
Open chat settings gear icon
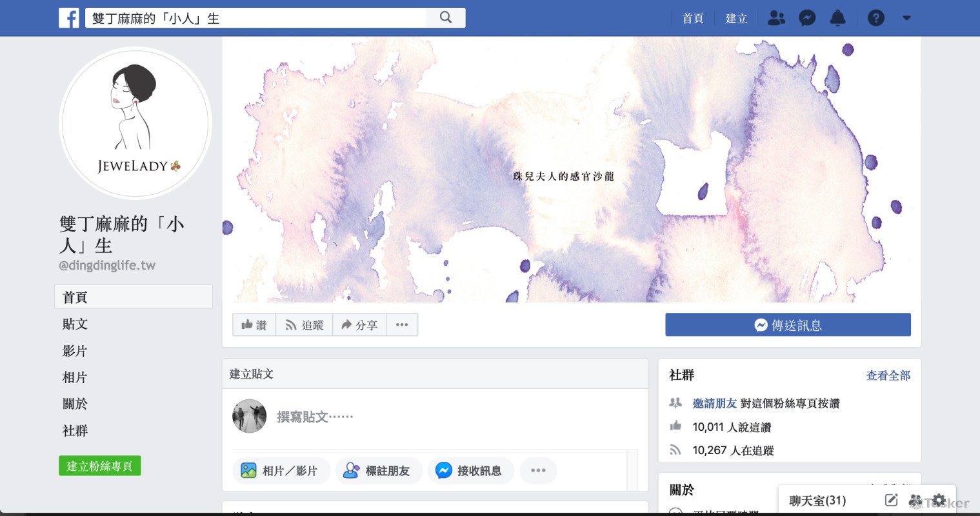(x=939, y=500)
